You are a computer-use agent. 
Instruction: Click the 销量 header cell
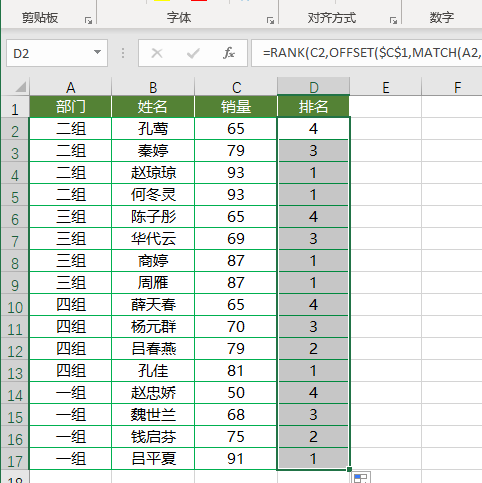(x=236, y=107)
